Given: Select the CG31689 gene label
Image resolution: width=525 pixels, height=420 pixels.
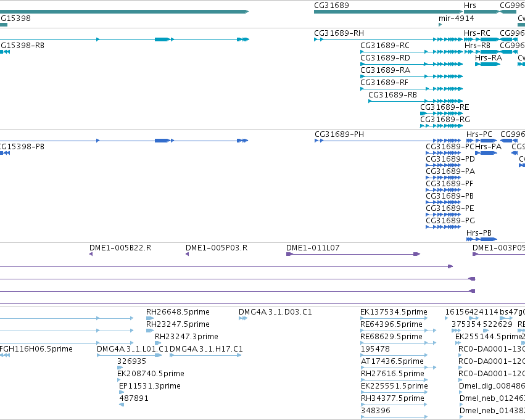Looking at the screenshot, I should (331, 6).
